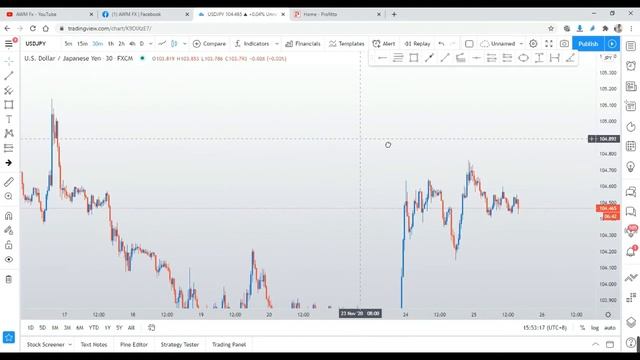The width and height of the screenshot is (640, 360).
Task: Open the Unnamed chart layout save button
Action: [x=498, y=44]
